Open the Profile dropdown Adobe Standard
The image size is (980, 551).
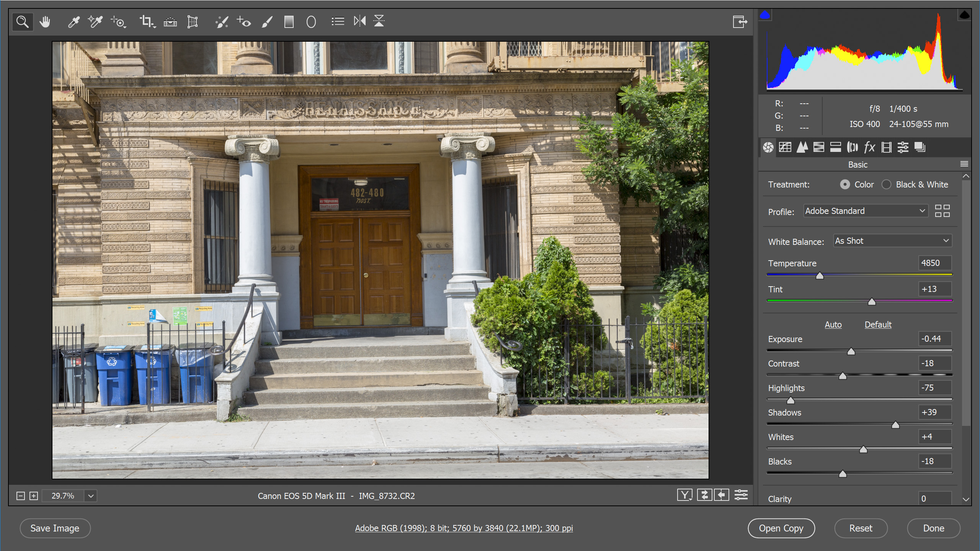(866, 211)
